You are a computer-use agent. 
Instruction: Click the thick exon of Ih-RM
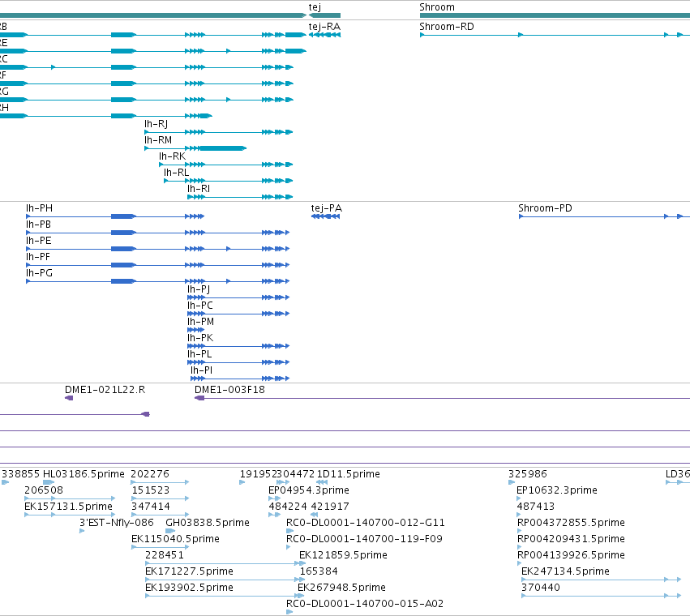click(223, 148)
